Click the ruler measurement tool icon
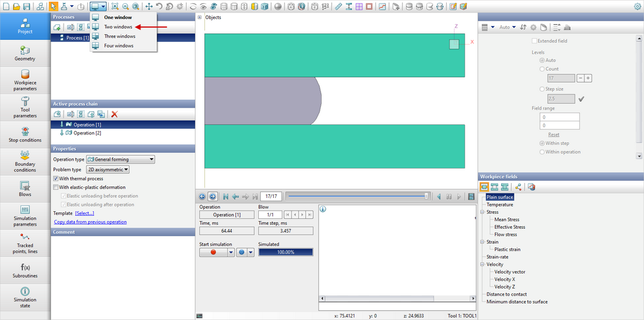This screenshot has height=320, width=644. pos(339,7)
